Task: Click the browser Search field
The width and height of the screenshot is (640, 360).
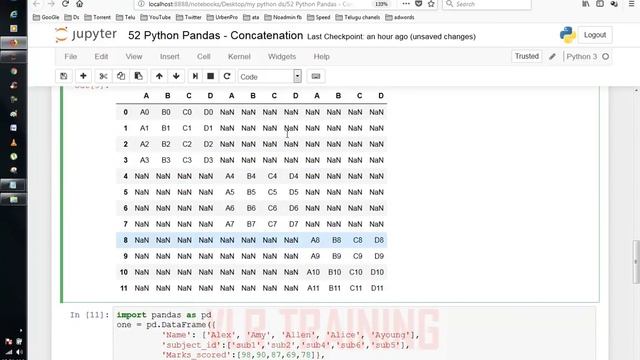Action: pyautogui.click(x=488, y=4)
